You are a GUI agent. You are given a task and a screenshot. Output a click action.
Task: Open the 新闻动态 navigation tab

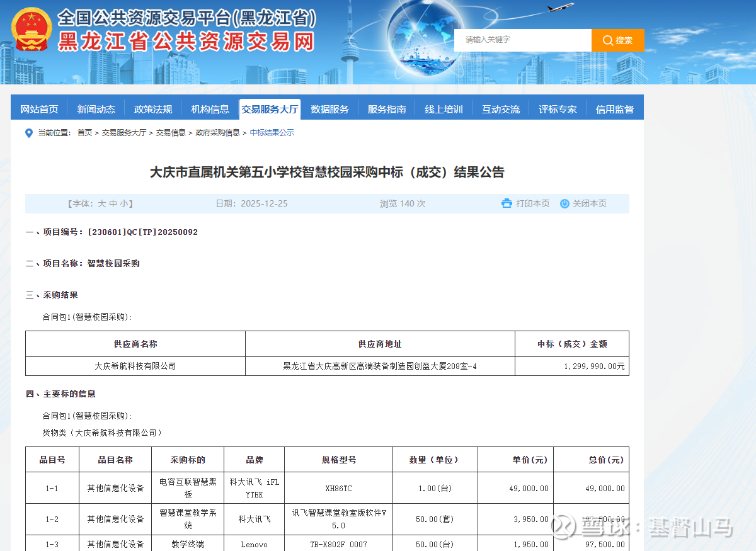point(96,109)
